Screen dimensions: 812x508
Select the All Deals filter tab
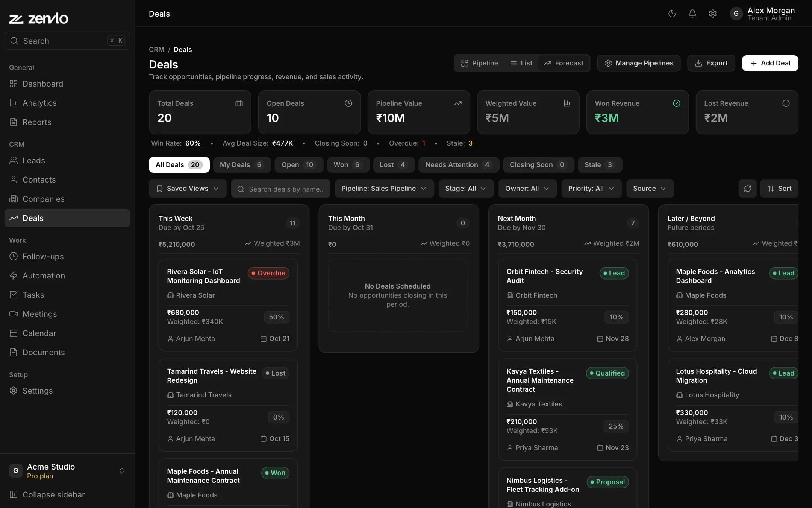pos(179,165)
